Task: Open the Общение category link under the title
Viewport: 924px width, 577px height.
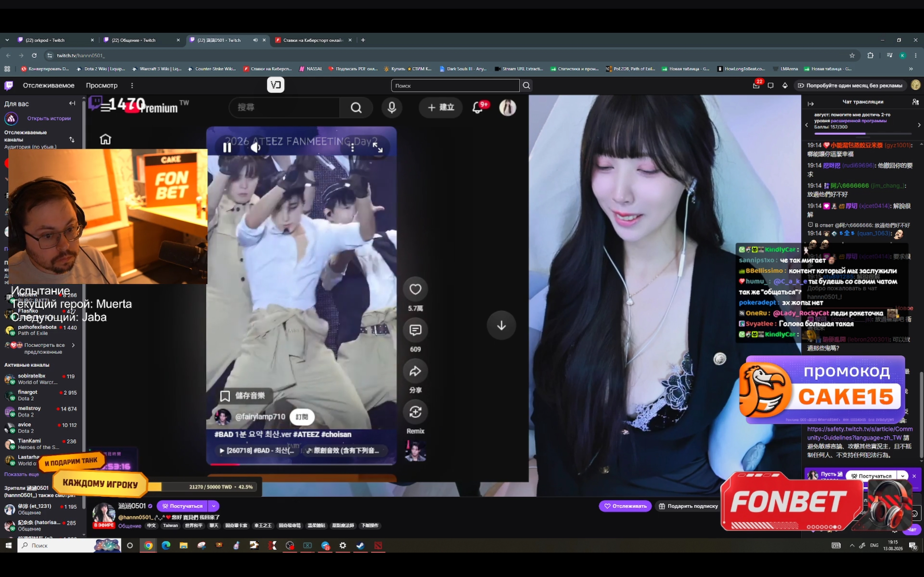Action: (130, 526)
